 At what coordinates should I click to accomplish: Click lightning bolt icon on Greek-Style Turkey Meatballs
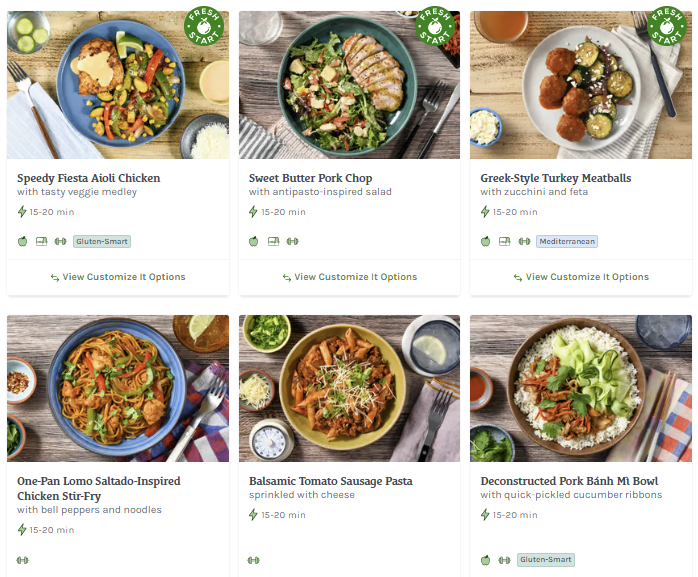click(486, 212)
